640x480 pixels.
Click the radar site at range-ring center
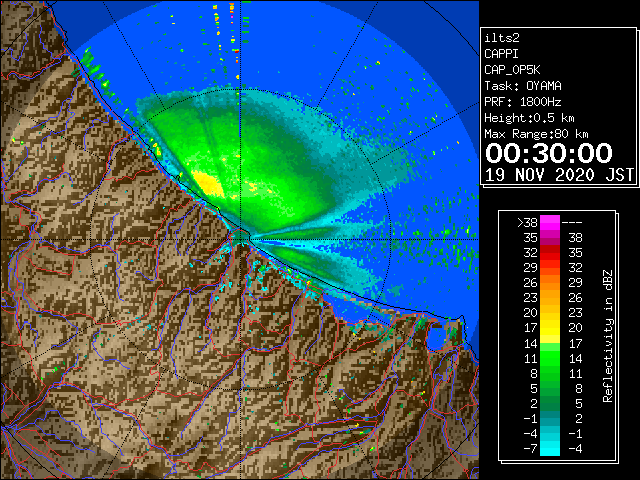tap(241, 239)
